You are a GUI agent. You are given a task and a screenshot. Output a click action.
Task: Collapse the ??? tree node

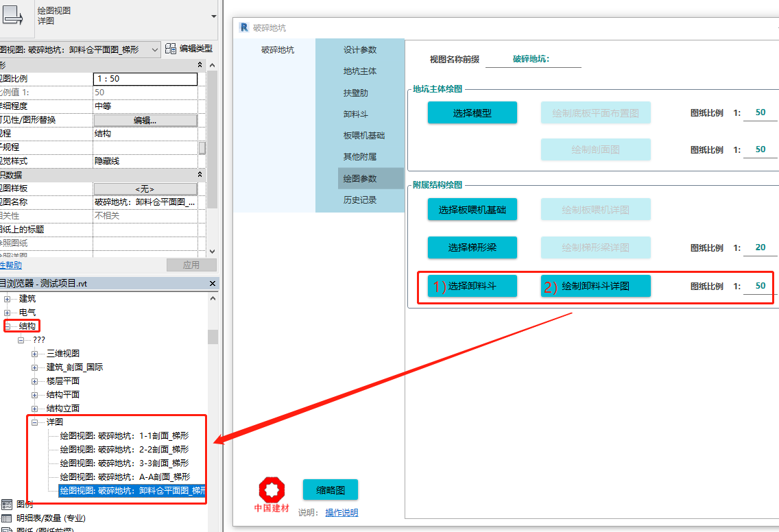21,340
